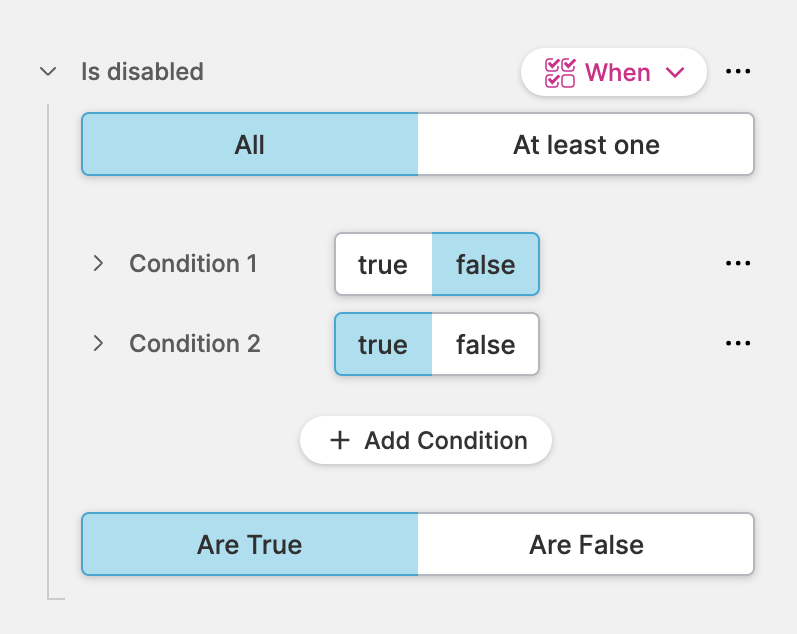Click the Add Condition button

426,441
